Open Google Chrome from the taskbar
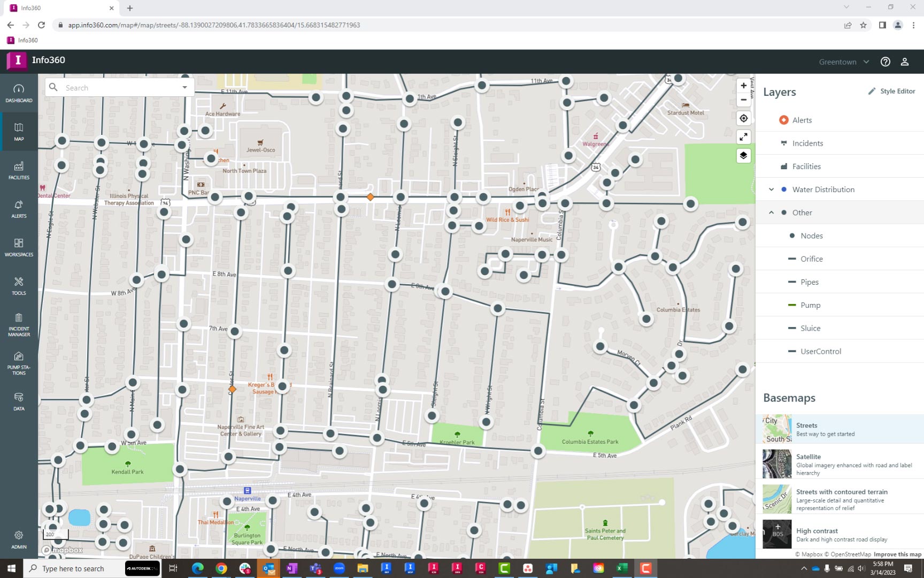The width and height of the screenshot is (924, 578). [x=221, y=568]
